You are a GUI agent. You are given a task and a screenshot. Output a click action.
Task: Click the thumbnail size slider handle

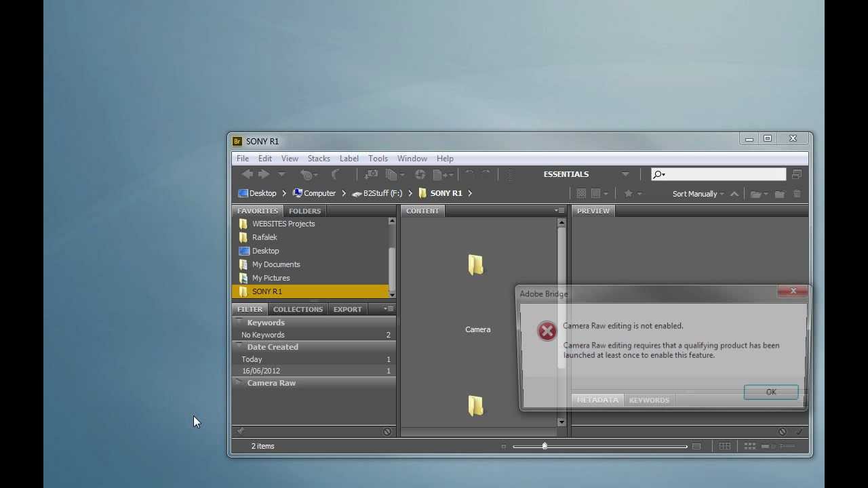tap(545, 446)
